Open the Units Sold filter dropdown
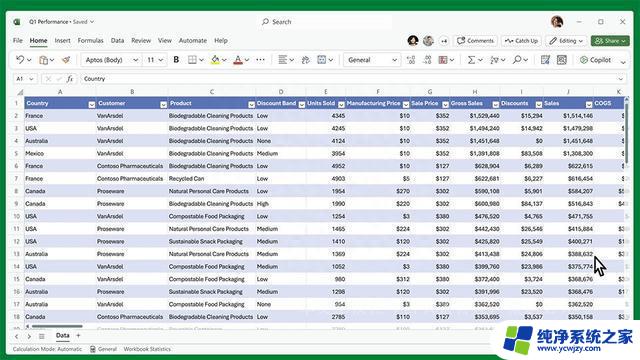Viewport: 640px width, 360px height. (341, 104)
